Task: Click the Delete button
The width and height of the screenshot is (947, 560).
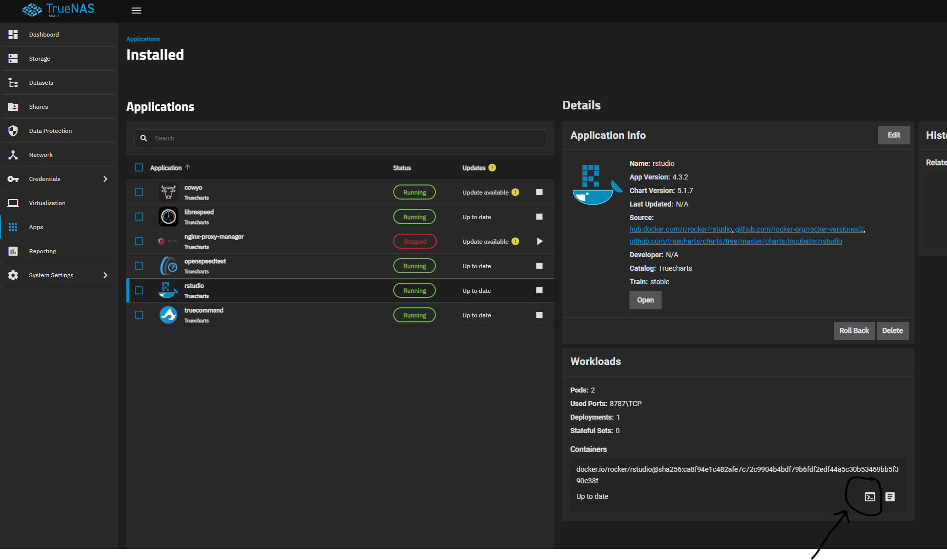Action: coord(892,331)
